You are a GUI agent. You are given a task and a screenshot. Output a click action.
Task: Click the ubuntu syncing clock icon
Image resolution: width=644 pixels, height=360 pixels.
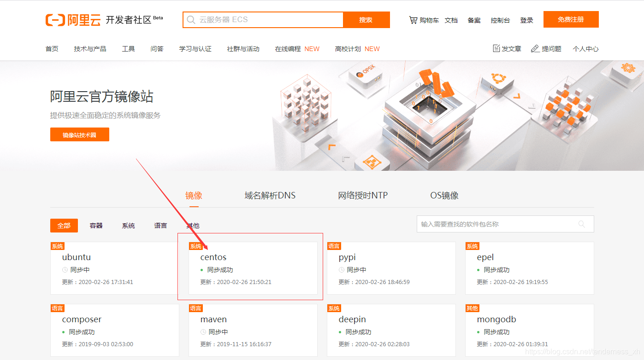[65, 270]
